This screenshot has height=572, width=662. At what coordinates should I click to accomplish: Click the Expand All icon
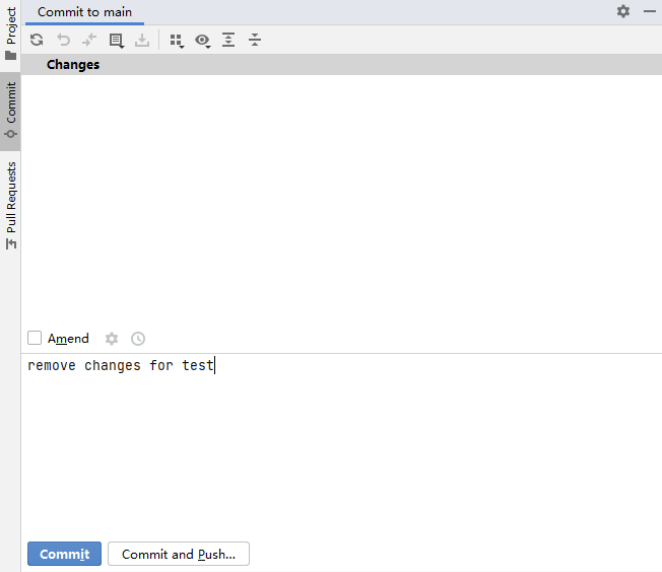[x=228, y=40]
